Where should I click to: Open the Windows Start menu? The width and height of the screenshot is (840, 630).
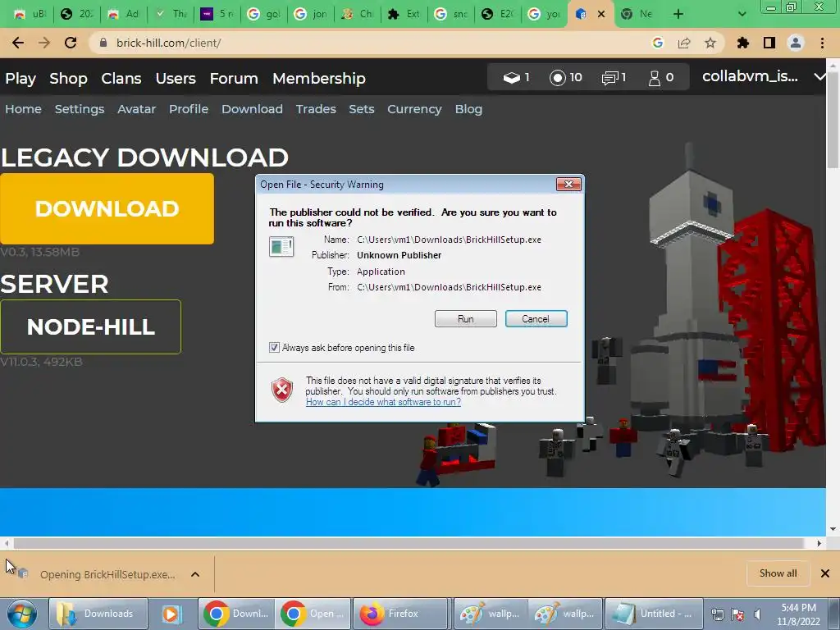pos(21,614)
